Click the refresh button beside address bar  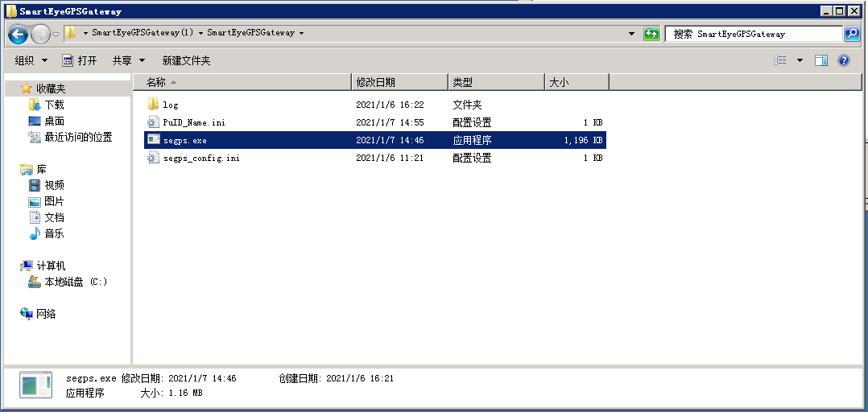click(x=651, y=34)
